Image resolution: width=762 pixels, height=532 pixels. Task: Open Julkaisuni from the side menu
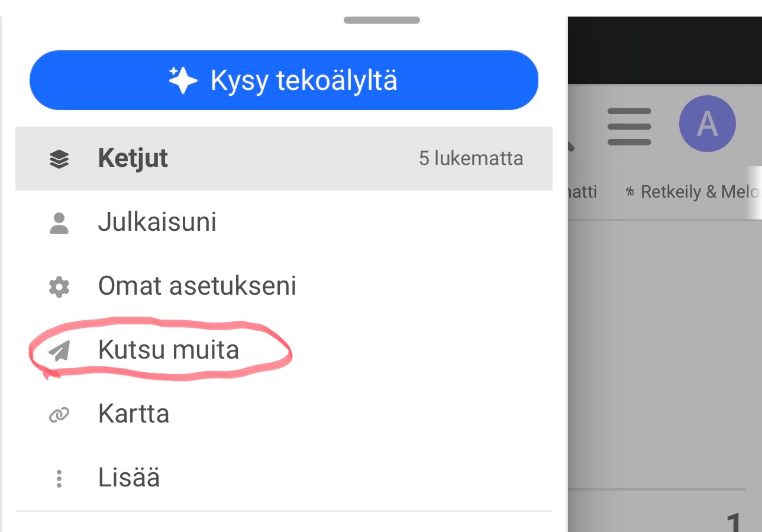pos(157,223)
